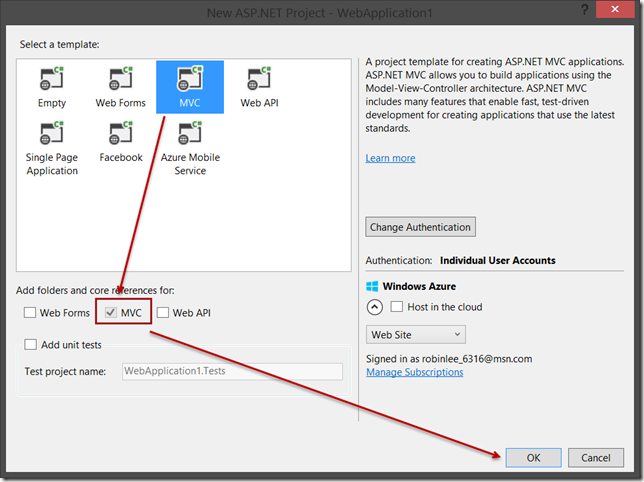Toggle the MVC core references checkbox
Image resolution: width=644 pixels, height=482 pixels.
click(110, 312)
